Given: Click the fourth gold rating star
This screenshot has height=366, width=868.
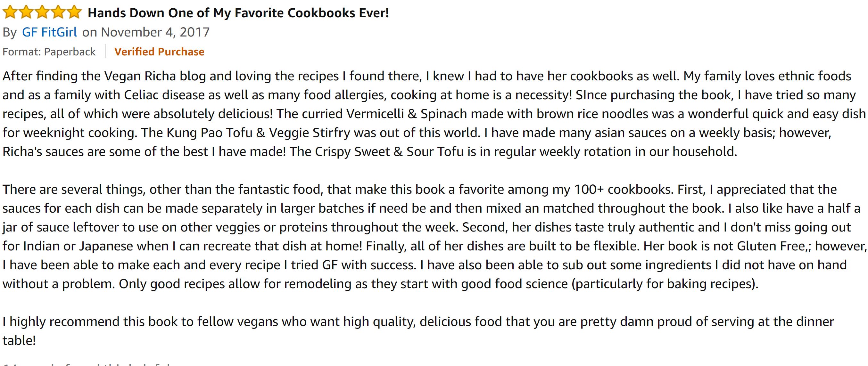Looking at the screenshot, I should coord(58,12).
